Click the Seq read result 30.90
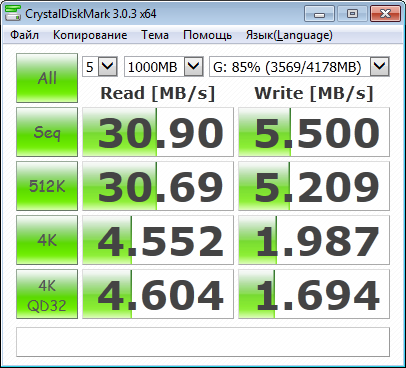406x368 pixels. point(158,132)
